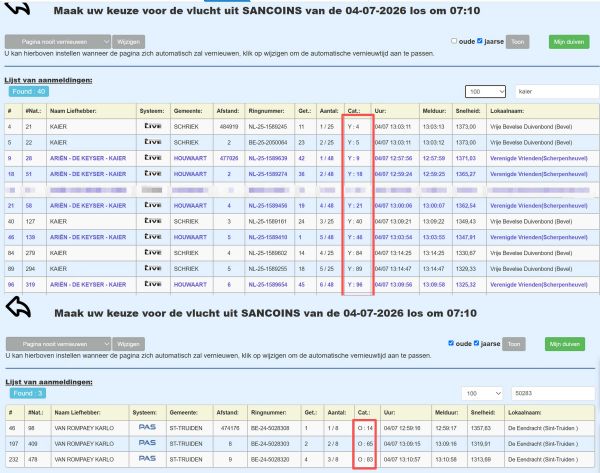The image size is (600, 473).
Task: Click arrival time 04/07 13:14:47
Action: (x=393, y=269)
